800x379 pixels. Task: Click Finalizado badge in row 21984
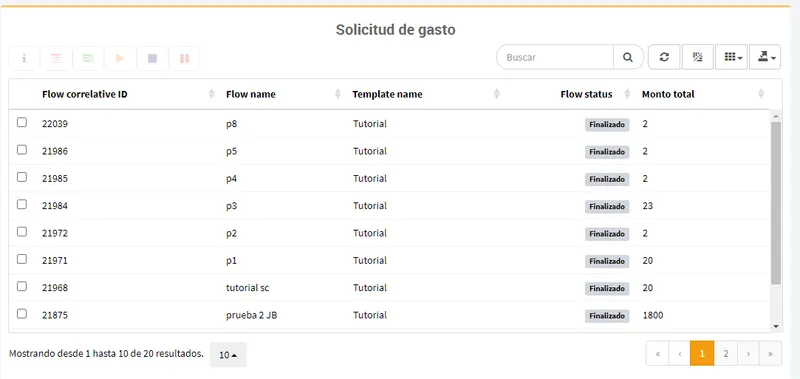[607, 207]
